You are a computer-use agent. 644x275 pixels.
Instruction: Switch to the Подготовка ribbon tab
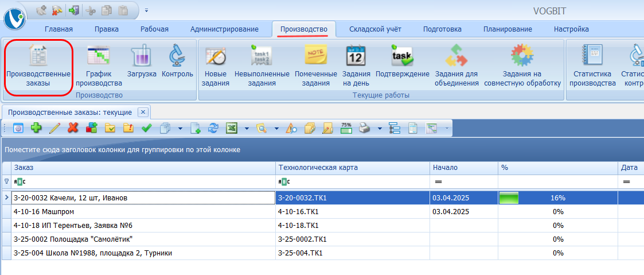pyautogui.click(x=442, y=29)
